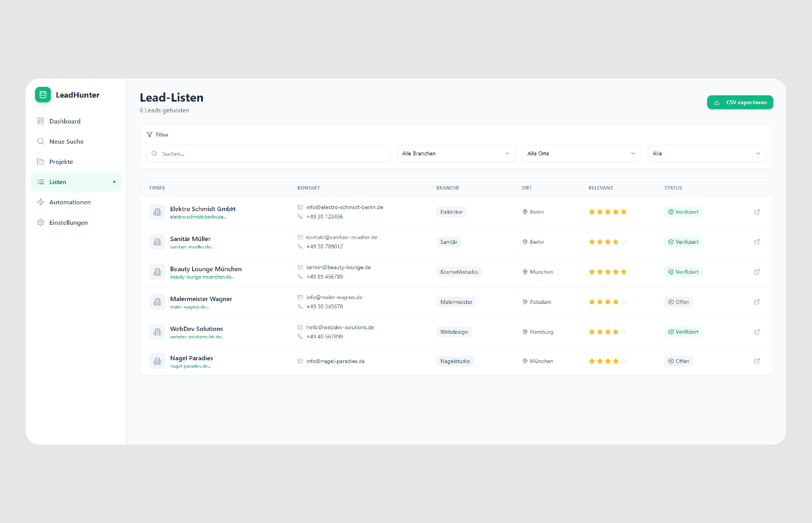Open Automationen in the sidebar
Screen dimensions: 812x523
tap(70, 202)
